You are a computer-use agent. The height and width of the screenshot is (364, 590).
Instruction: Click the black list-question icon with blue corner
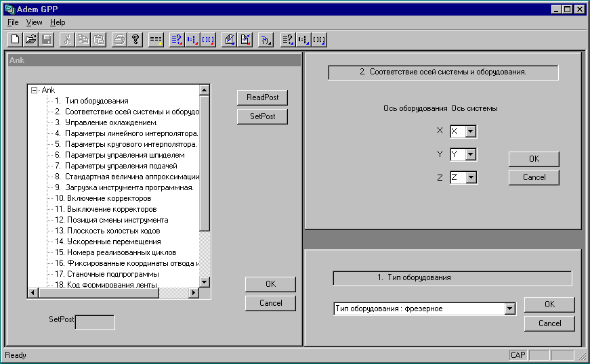tap(287, 39)
